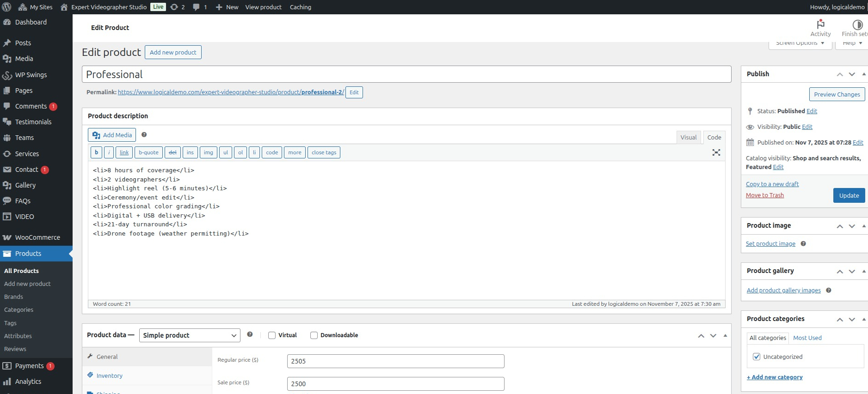This screenshot has width=868, height=394.
Task: Switch to the Visual editor tab
Action: click(688, 137)
